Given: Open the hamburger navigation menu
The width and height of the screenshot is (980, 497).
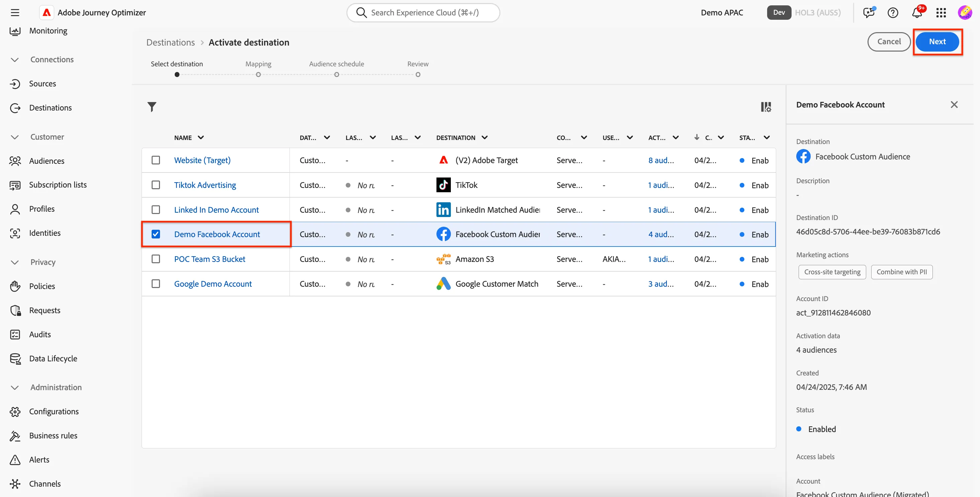Looking at the screenshot, I should (15, 12).
